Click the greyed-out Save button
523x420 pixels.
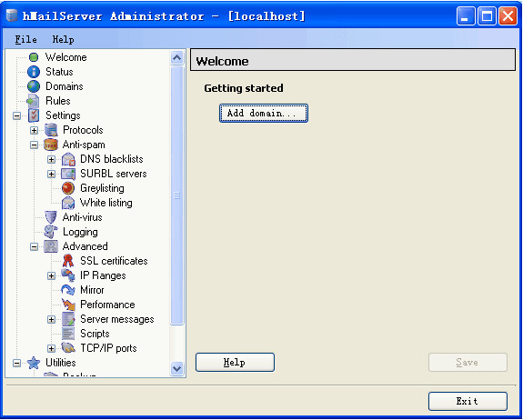tap(468, 363)
